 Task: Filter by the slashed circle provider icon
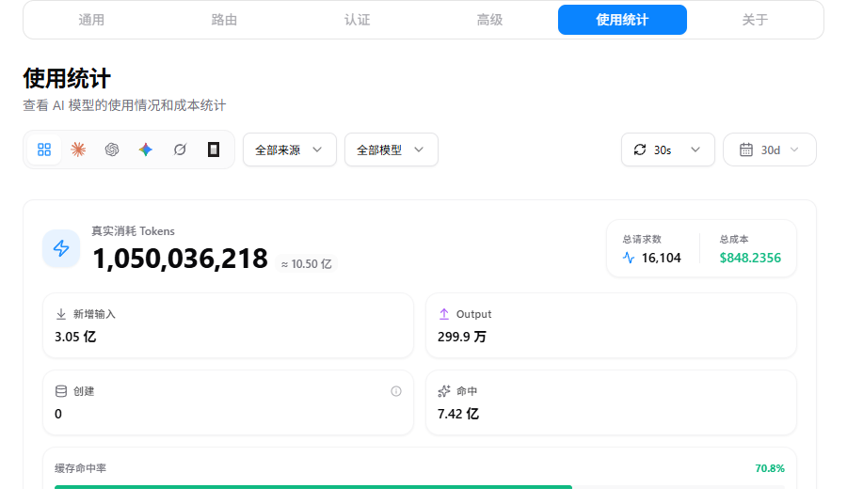180,150
